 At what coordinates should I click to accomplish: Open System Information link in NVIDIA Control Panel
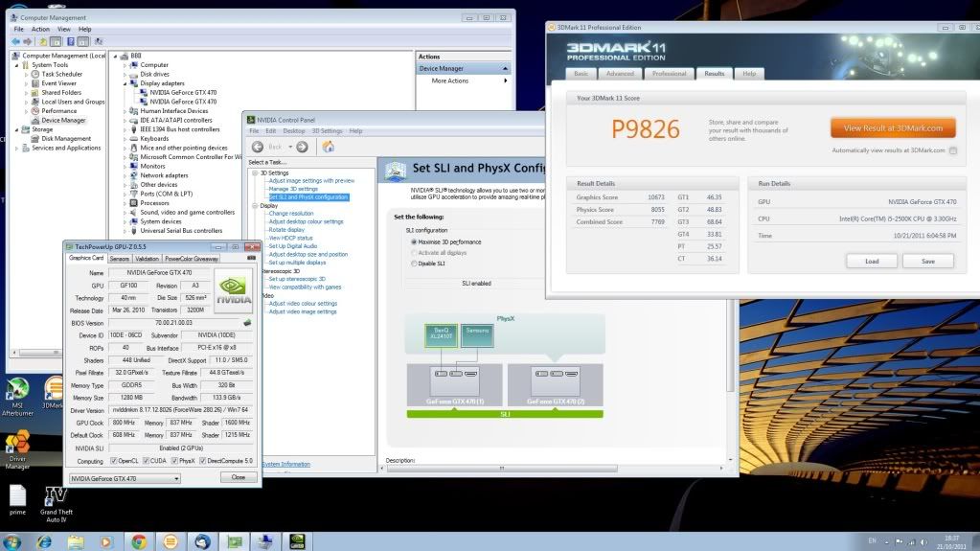pyautogui.click(x=285, y=464)
